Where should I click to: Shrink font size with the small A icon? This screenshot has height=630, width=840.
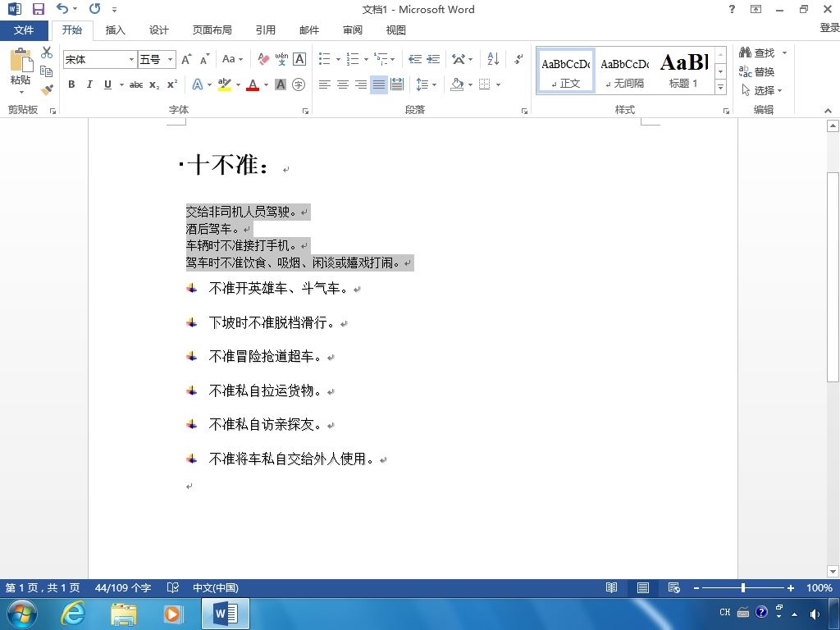(x=204, y=59)
